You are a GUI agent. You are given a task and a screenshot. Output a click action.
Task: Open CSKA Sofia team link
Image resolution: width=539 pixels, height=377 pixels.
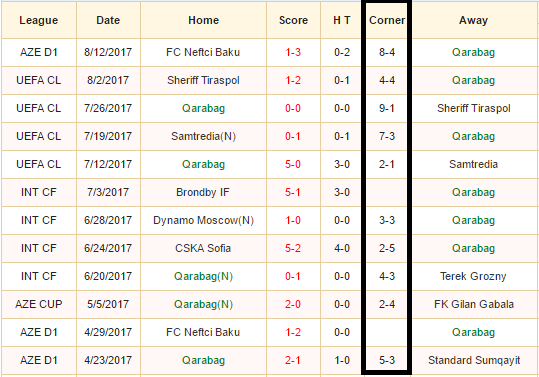pyautogui.click(x=203, y=248)
